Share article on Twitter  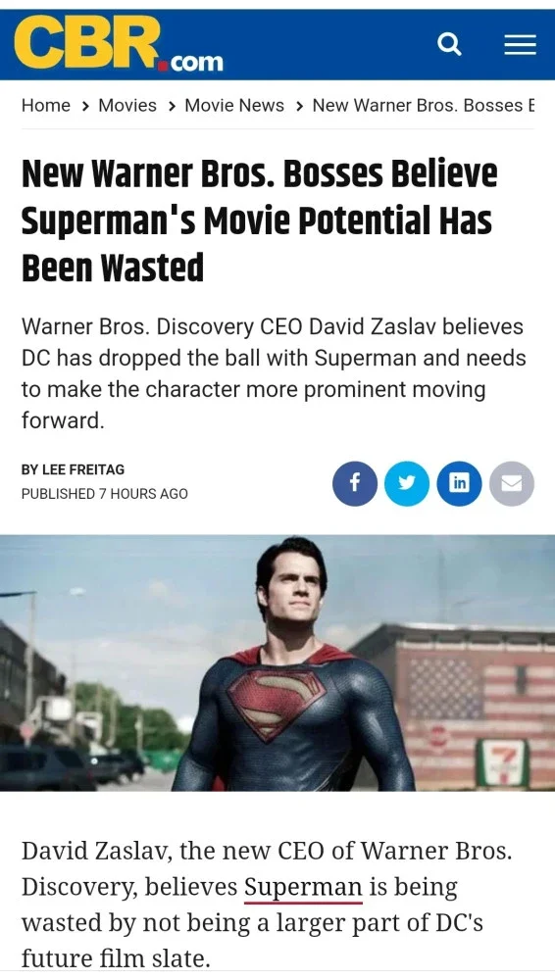pyautogui.click(x=407, y=483)
